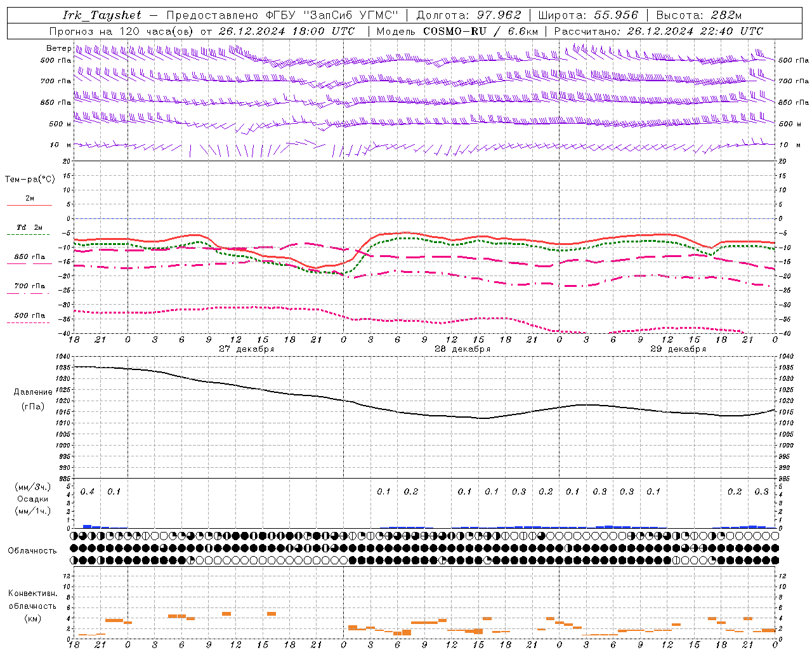Click the Облачность cloud cover row label
Viewport: 812px width, 650px height.
tap(32, 551)
